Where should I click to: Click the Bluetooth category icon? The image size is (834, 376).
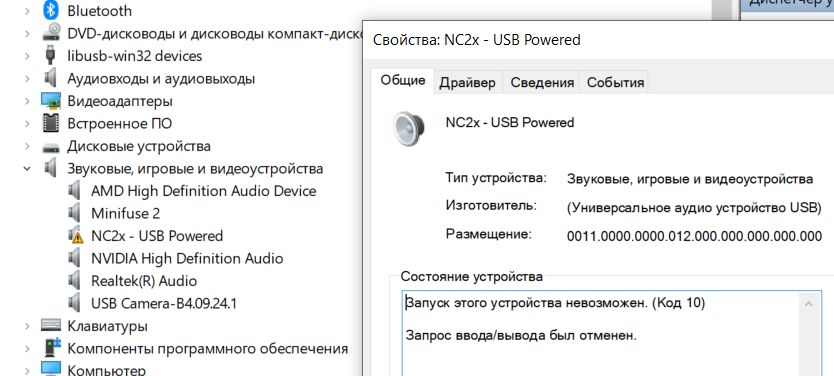pyautogui.click(x=51, y=10)
